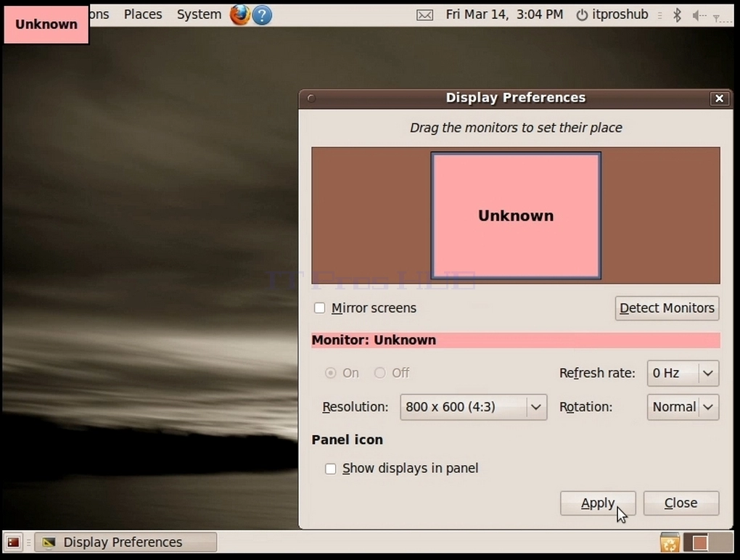Open the Bluetooth indicator
Viewport: 740px width, 560px height.
click(677, 15)
